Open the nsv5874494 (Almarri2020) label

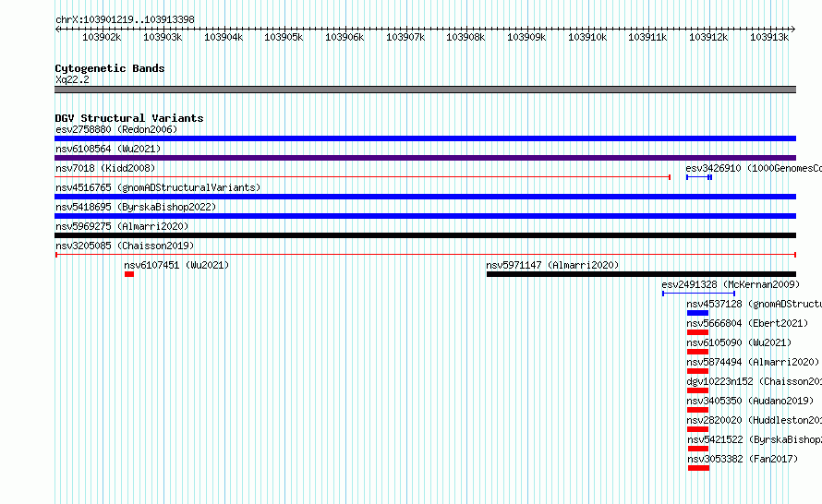(754, 362)
